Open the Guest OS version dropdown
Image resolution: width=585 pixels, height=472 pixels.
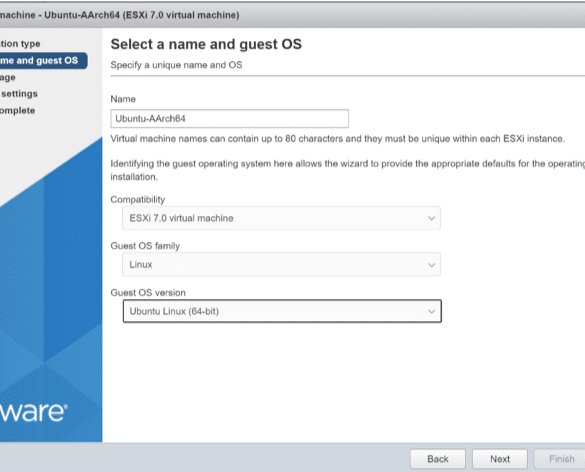click(282, 311)
